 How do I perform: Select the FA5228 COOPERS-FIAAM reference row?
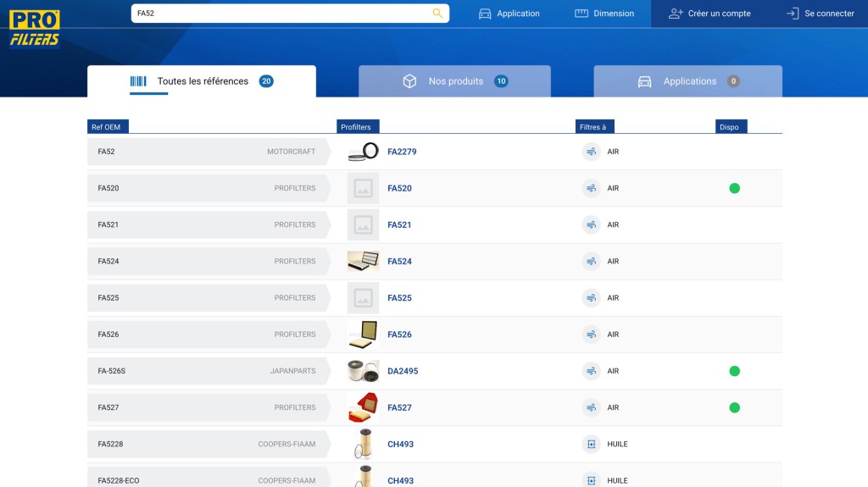pos(209,444)
